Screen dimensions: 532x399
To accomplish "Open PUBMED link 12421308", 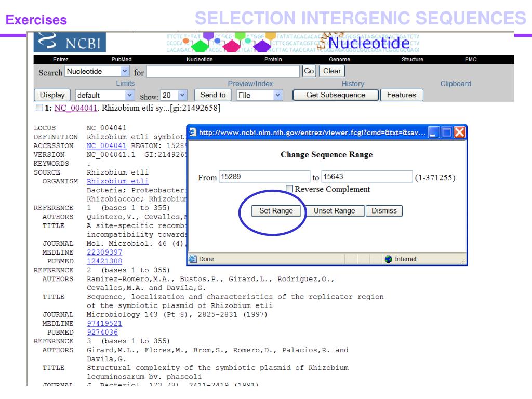I will [104, 261].
